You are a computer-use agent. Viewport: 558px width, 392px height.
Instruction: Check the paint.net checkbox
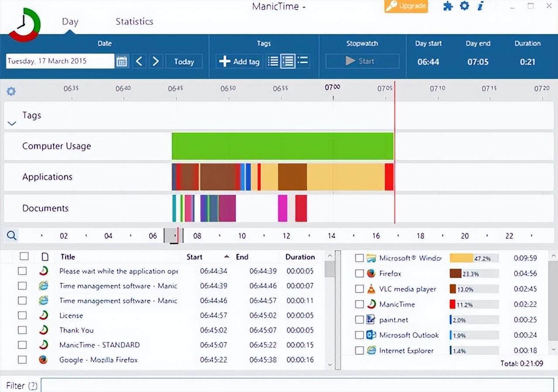[359, 320]
